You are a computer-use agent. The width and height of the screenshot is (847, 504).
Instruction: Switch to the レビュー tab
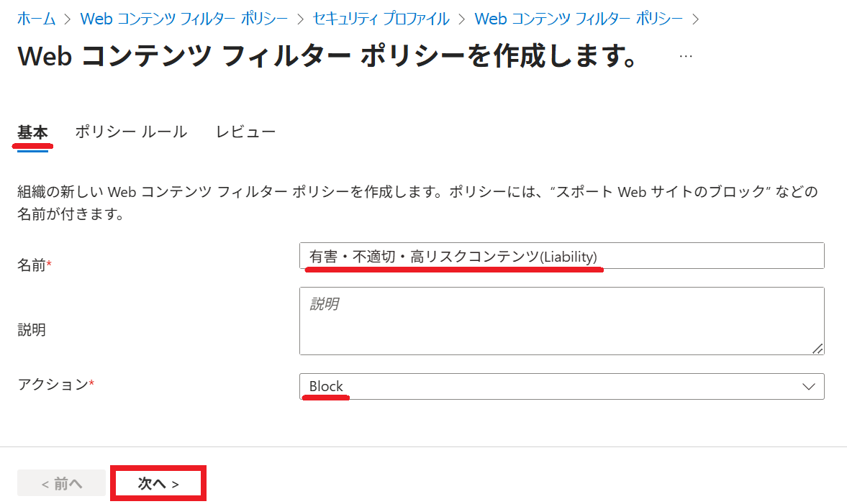246,132
